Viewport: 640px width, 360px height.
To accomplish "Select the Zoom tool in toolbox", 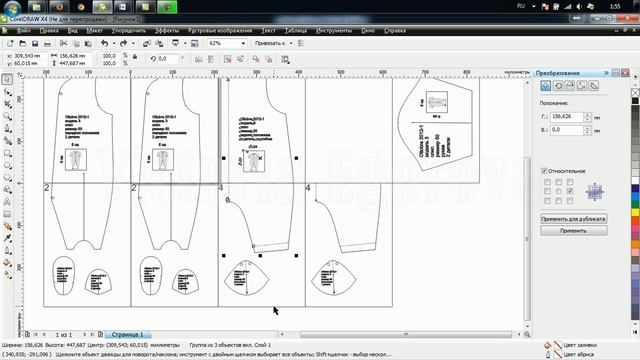I will tap(7, 117).
